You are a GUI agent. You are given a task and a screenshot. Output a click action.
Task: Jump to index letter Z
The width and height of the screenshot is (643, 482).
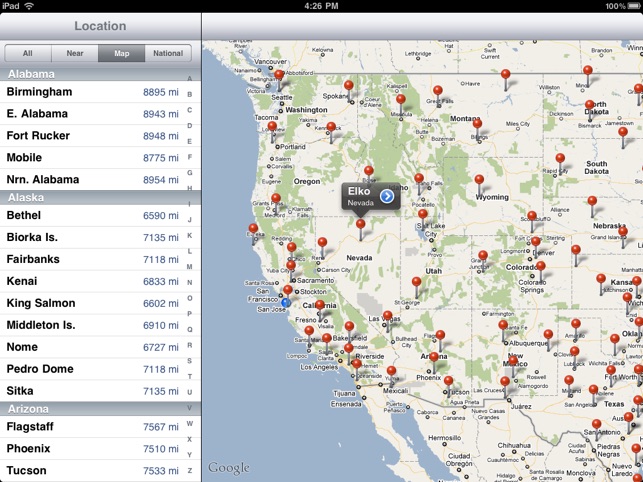click(x=190, y=471)
